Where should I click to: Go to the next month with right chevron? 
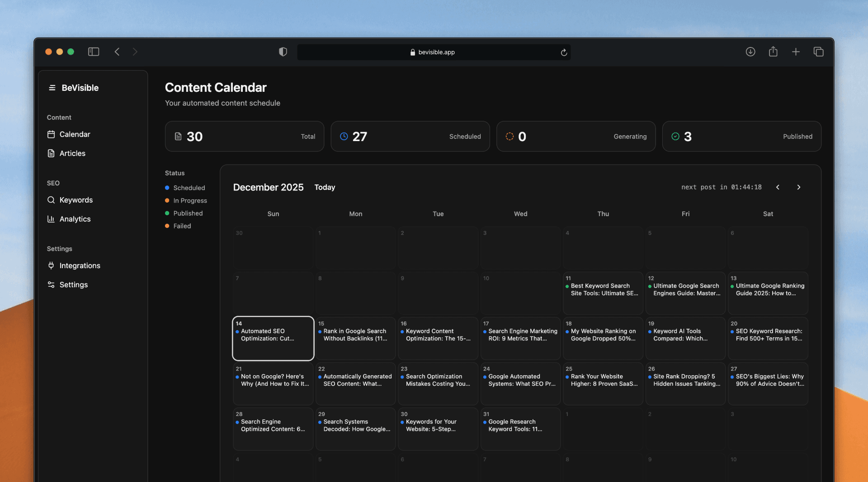pos(798,187)
